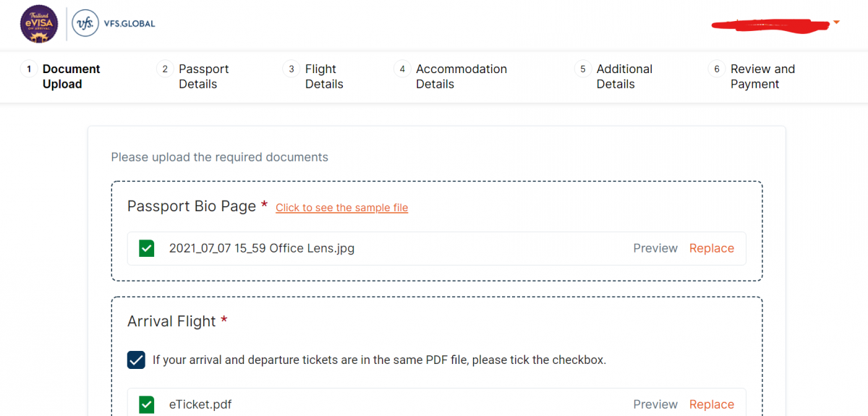868x416 pixels.
Task: Replace the eTicket.pdf arrival flight file
Action: click(x=712, y=404)
